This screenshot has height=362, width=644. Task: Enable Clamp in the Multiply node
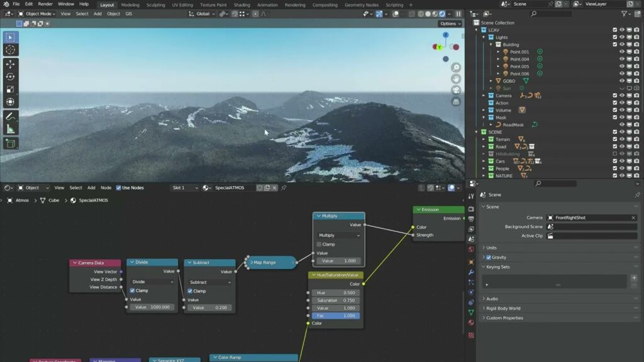tap(319, 244)
